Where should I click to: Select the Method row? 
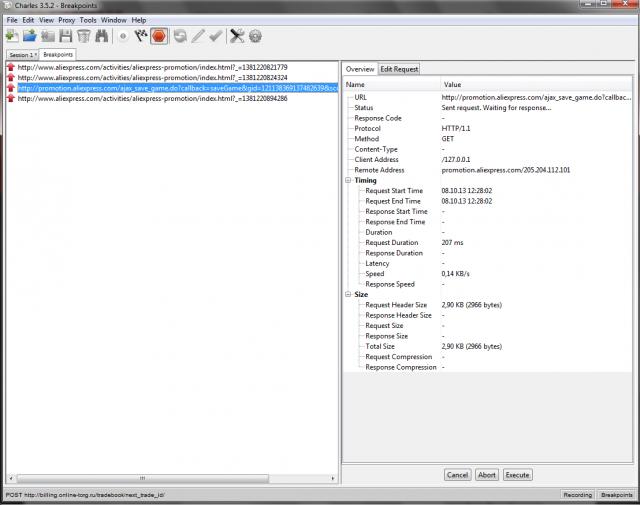click(x=488, y=139)
